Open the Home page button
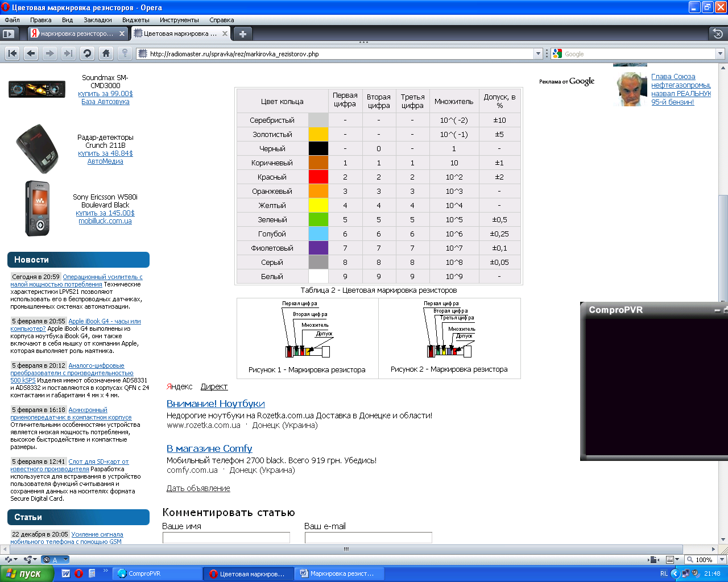 coord(106,53)
